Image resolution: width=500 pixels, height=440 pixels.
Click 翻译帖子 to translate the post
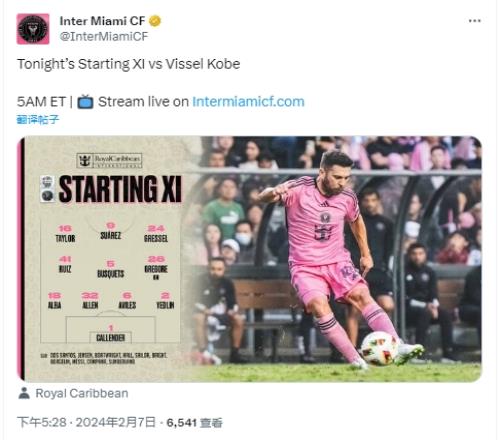[x=38, y=119]
